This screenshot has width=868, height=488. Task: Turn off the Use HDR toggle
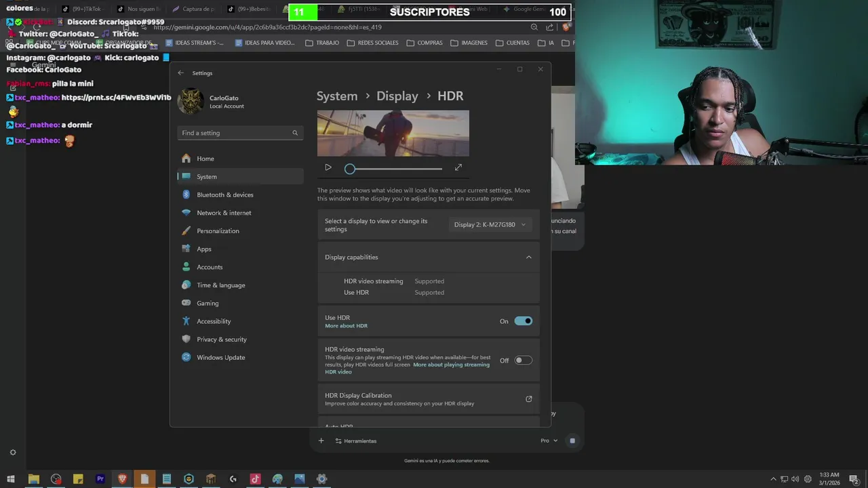point(524,321)
